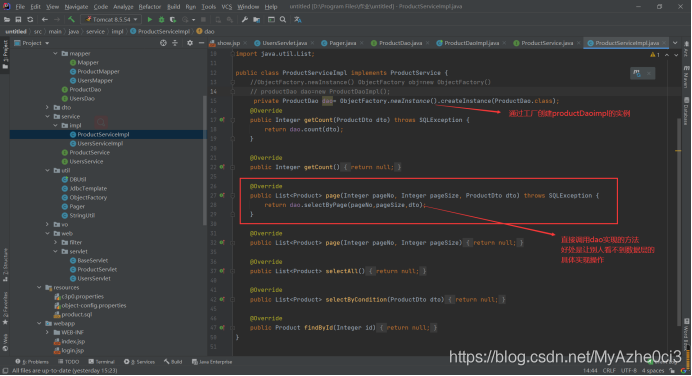Select ObjectFactory in the util folder
This screenshot has width=692, height=376.
(88, 197)
